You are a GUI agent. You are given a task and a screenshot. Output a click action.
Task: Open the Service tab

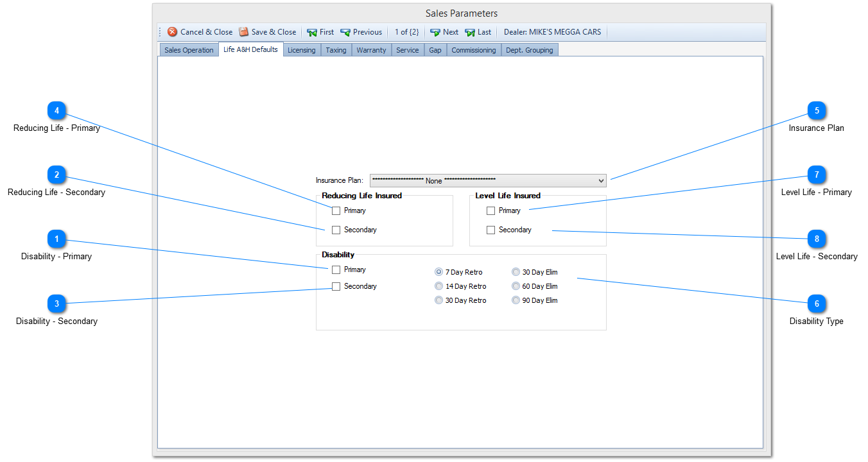click(x=408, y=50)
